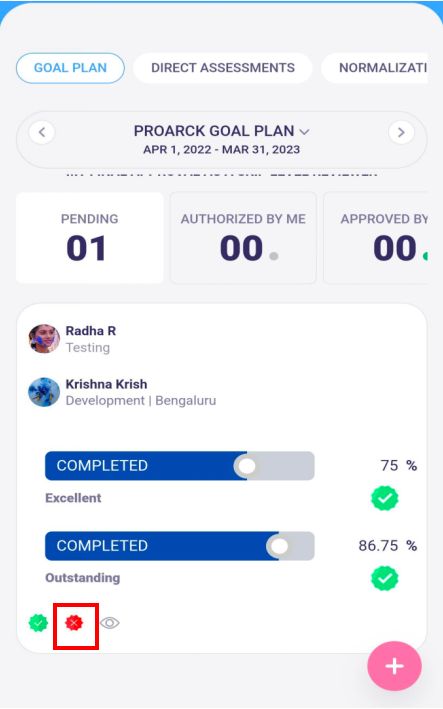Click green check badge next to Excellent
The image size is (443, 709).
[385, 498]
